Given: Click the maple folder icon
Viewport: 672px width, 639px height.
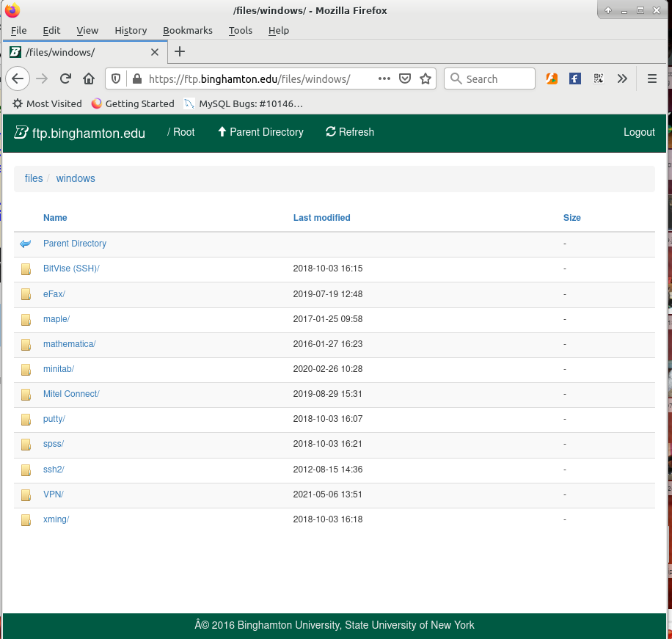Looking at the screenshot, I should [26, 320].
